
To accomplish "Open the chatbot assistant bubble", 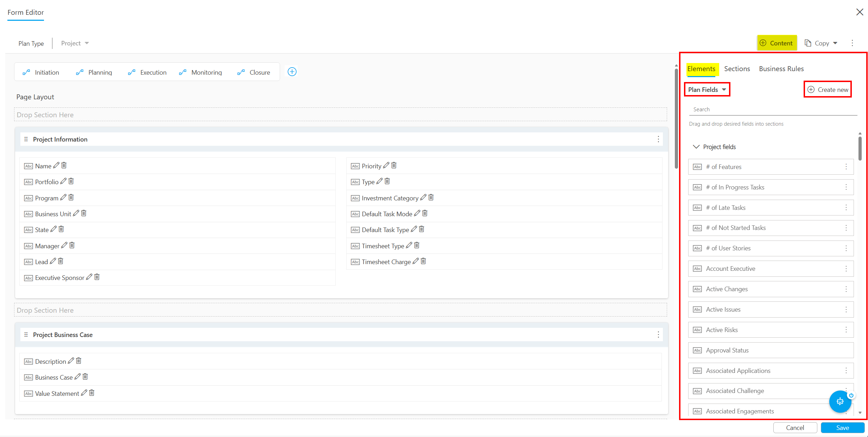I will pyautogui.click(x=840, y=401).
